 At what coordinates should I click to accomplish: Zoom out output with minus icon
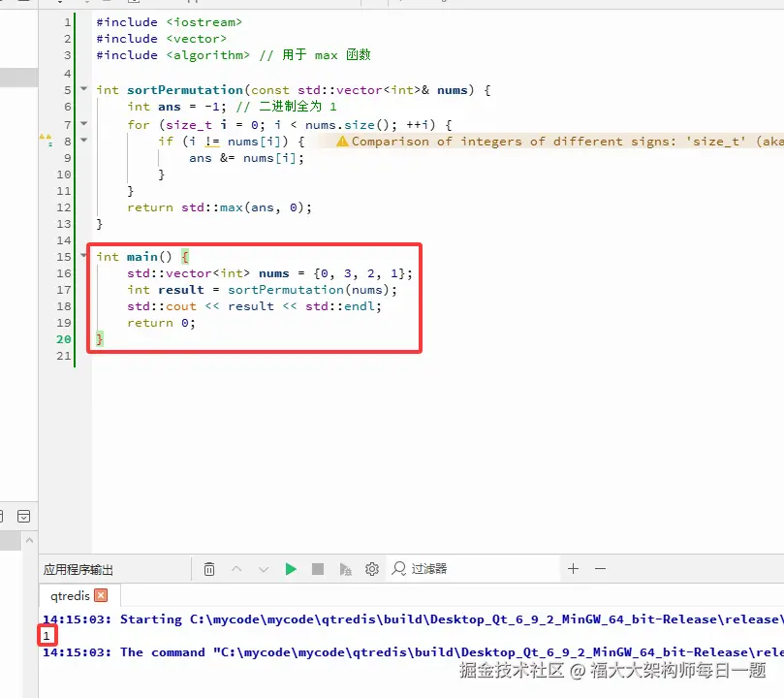point(600,568)
